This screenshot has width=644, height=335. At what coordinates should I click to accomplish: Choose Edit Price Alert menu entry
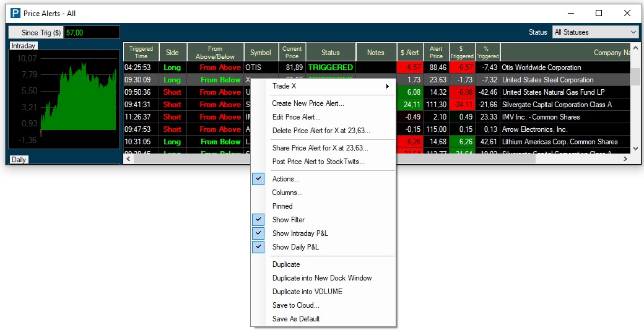[x=296, y=117]
